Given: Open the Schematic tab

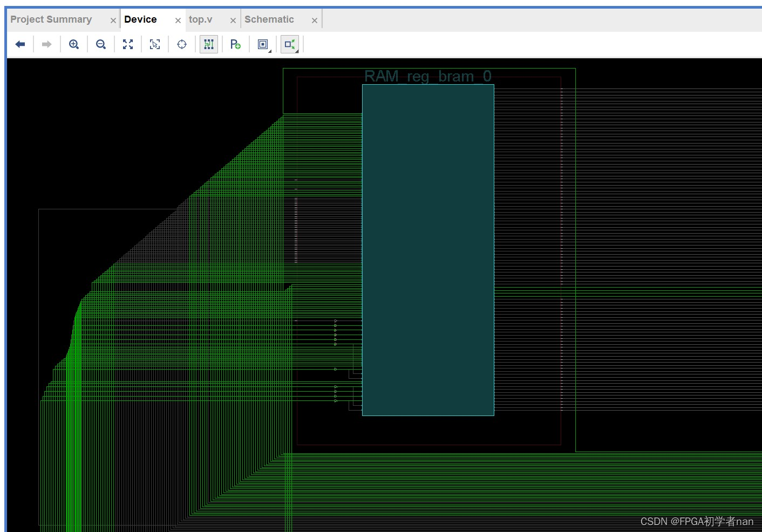Looking at the screenshot, I should coord(270,19).
